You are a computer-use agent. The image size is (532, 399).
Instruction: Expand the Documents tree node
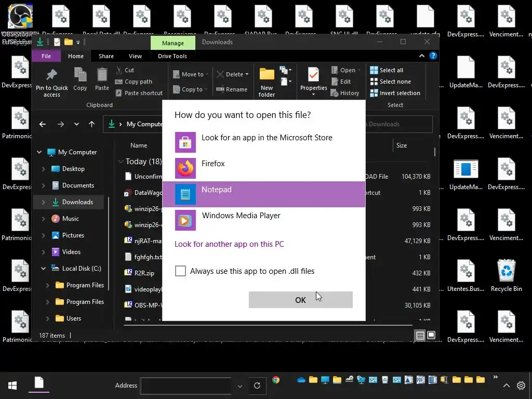pos(43,185)
